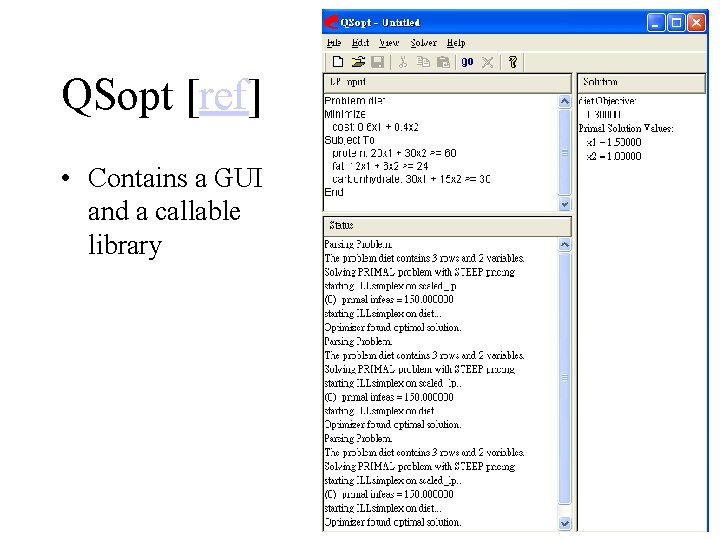Click the fat constraint line

380,166
